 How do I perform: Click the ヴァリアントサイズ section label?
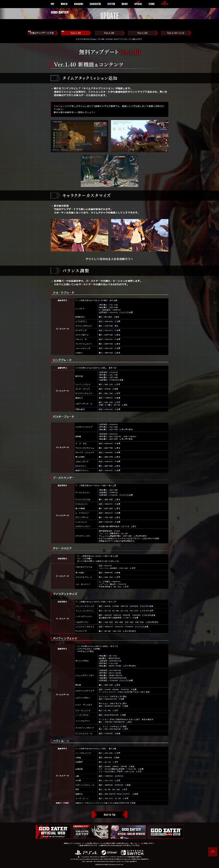(65, 594)
